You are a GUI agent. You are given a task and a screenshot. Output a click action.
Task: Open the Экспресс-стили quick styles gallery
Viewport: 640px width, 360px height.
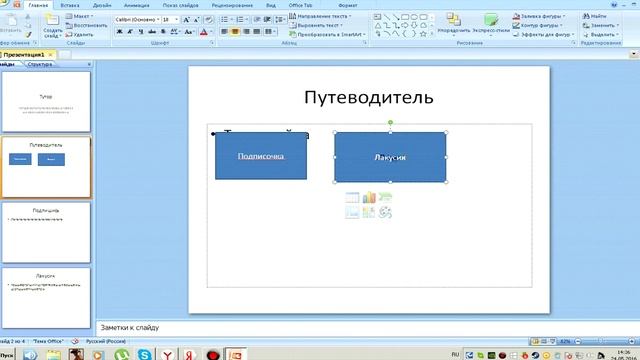491,24
